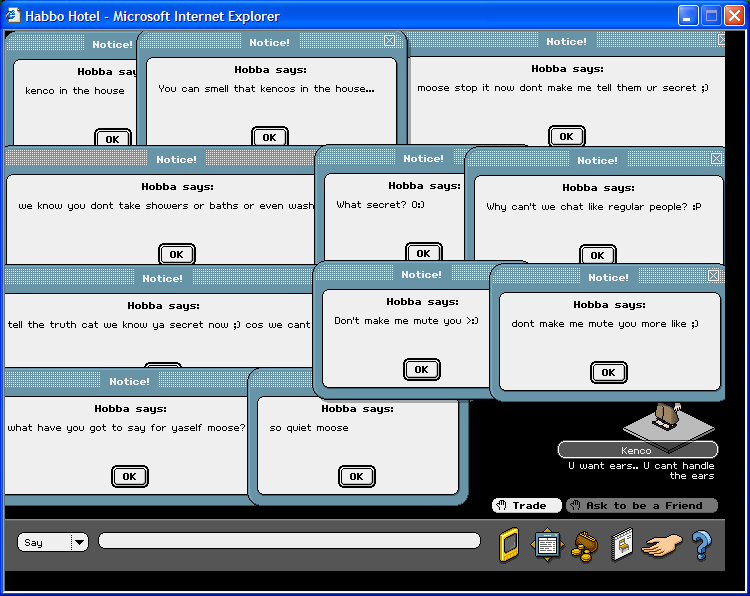Open the furniture catalogue icon
Image resolution: width=750 pixels, height=596 pixels.
(x=622, y=544)
